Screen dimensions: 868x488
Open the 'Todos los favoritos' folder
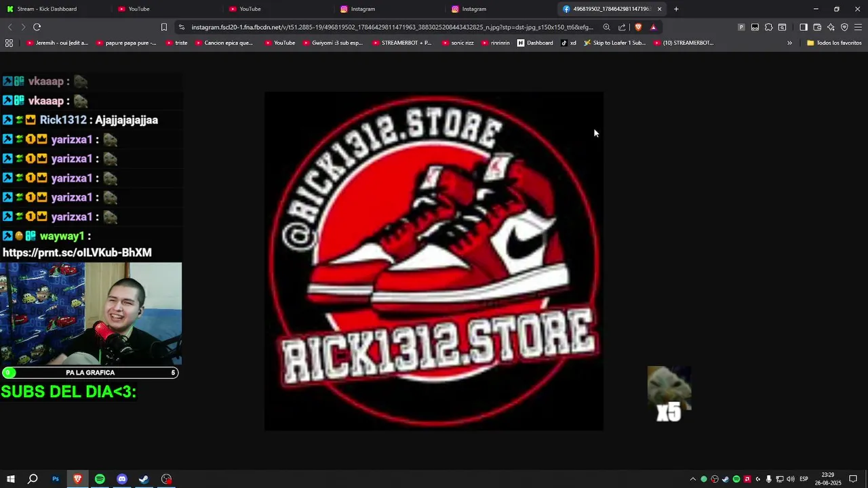(834, 43)
